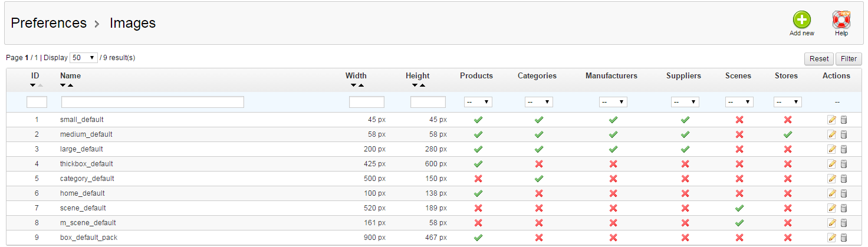
Task: Toggle Scenes checkmark for scene_default
Action: [739, 208]
